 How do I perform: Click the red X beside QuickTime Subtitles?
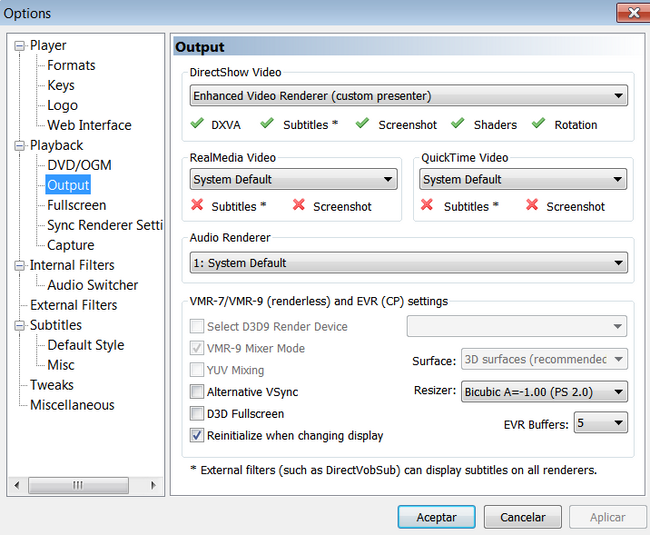point(427,205)
